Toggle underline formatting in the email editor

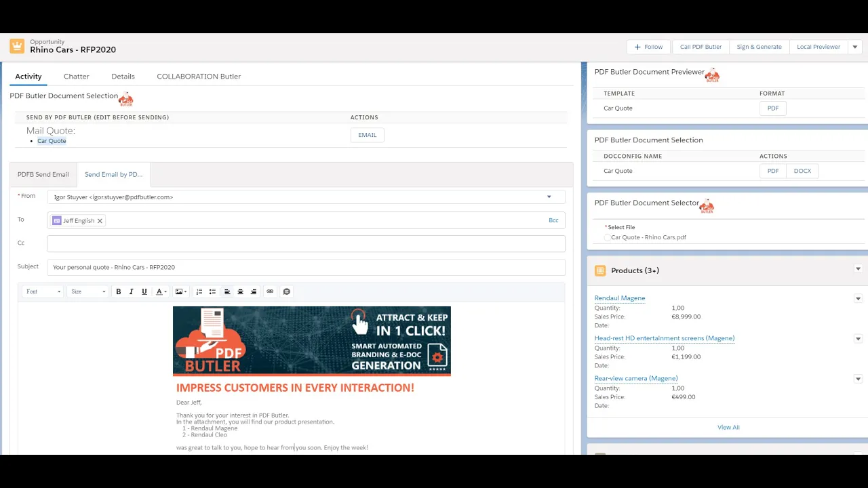click(144, 291)
